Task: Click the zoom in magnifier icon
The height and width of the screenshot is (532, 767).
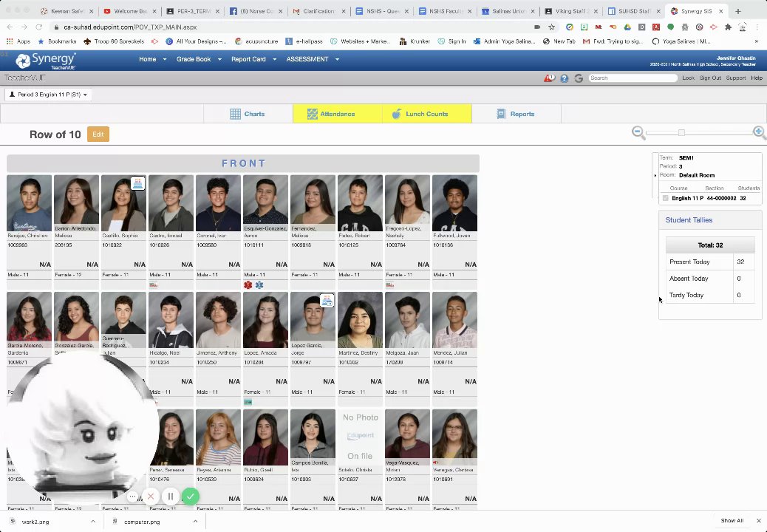Action: pyautogui.click(x=759, y=132)
